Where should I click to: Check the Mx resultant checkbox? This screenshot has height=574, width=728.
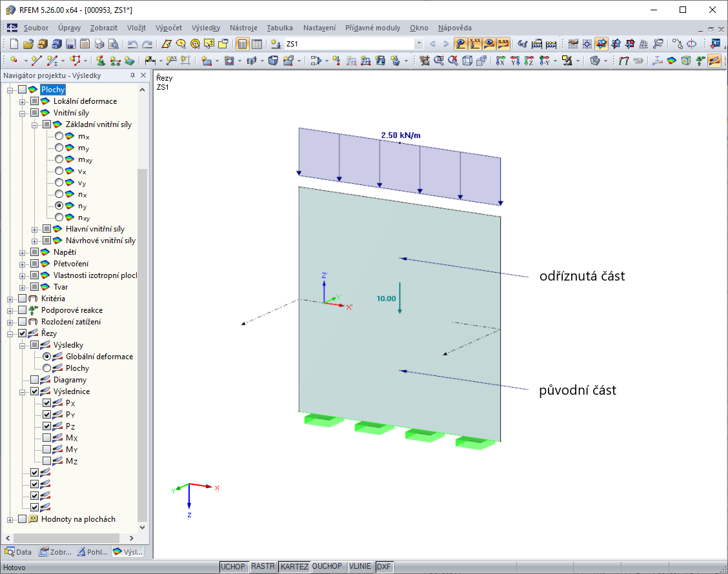pos(47,437)
